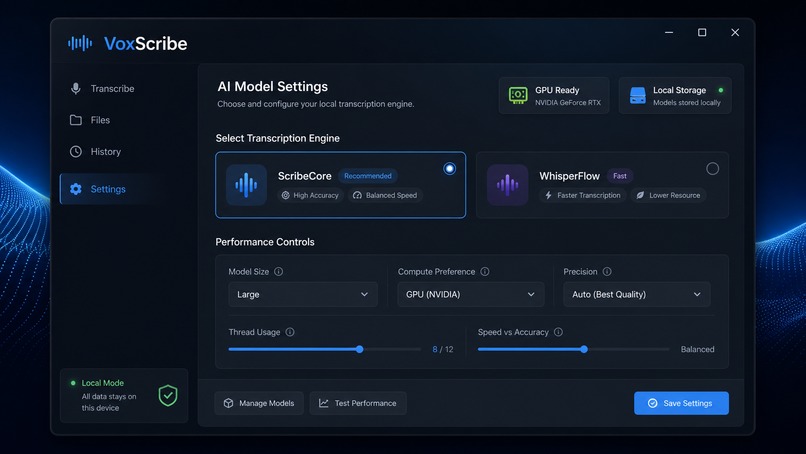The width and height of the screenshot is (806, 454).
Task: Click the Compute Preference info icon
Action: coord(485,271)
